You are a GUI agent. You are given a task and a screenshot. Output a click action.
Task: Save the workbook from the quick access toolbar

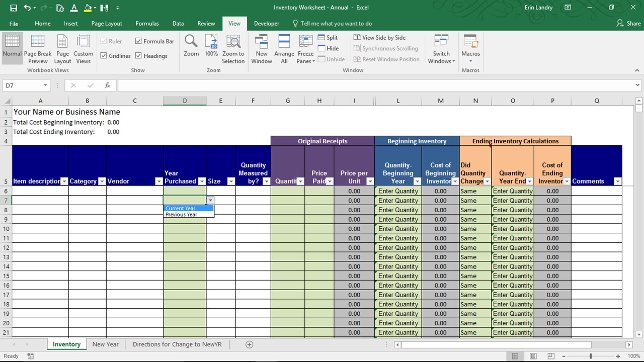tap(14, 8)
